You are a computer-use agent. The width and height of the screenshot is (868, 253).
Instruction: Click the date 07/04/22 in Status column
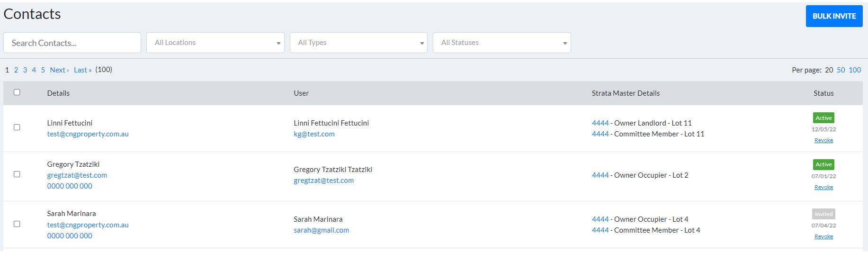823,226
